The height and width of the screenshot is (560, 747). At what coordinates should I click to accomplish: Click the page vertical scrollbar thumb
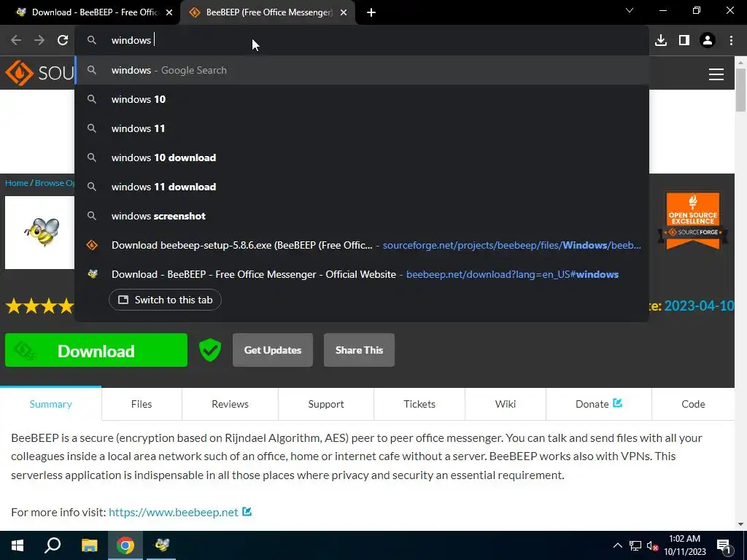(x=741, y=90)
